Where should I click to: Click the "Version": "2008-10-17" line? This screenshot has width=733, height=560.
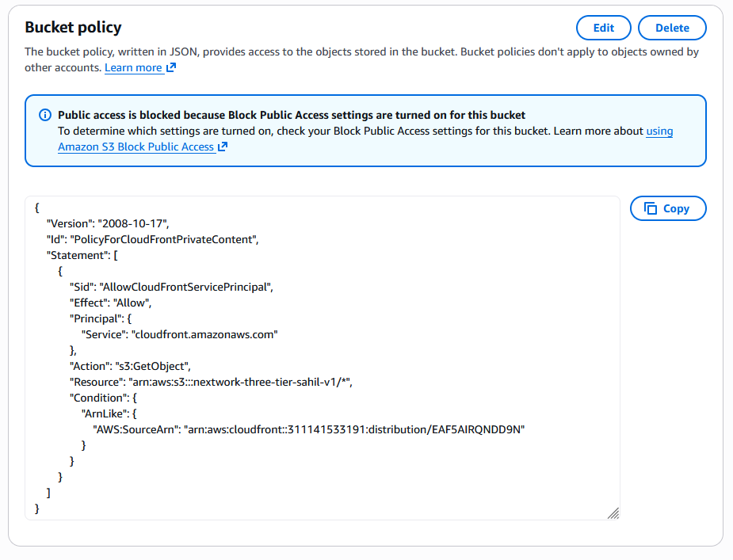point(108,223)
